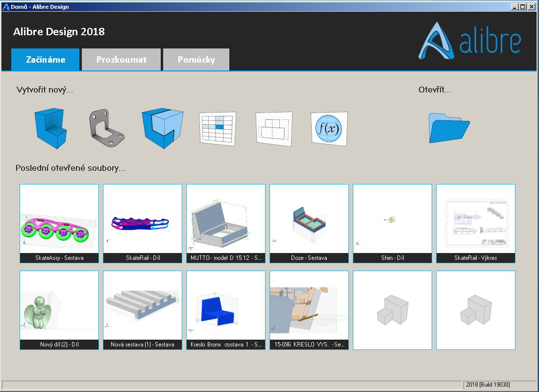Switch to the Začínáme tab
This screenshot has height=392, width=539.
46,59
